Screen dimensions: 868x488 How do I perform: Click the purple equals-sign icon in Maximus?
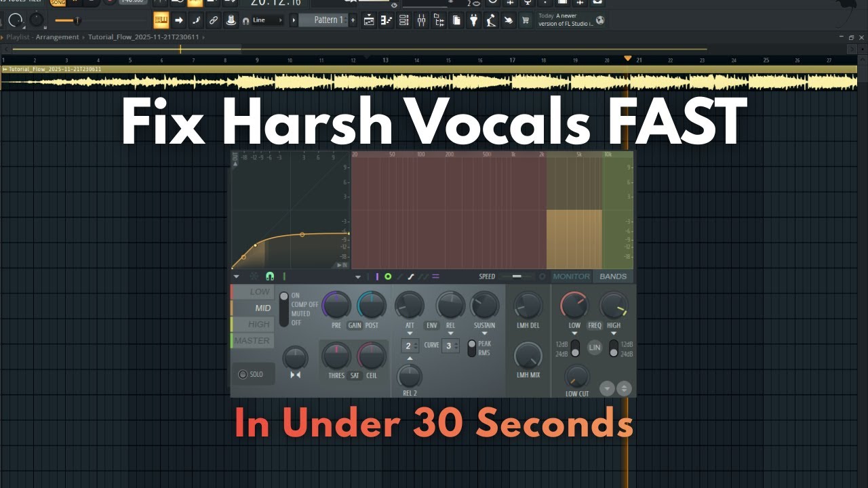[x=436, y=277]
